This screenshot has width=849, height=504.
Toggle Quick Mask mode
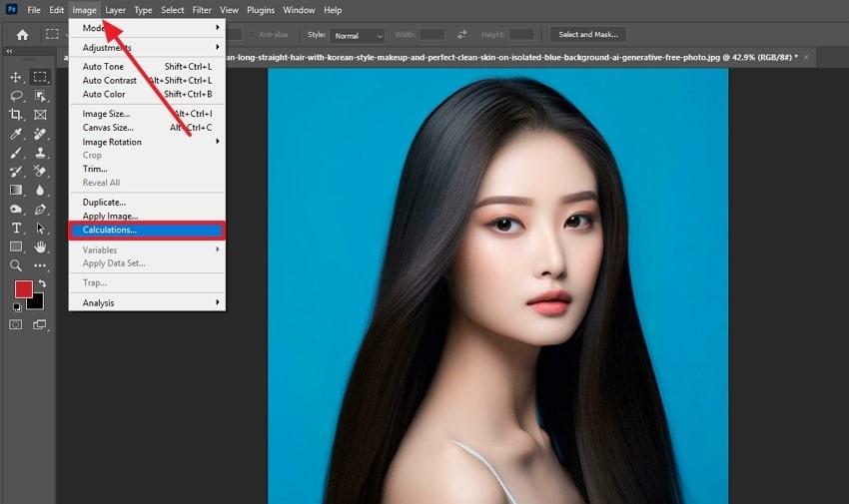pos(16,324)
